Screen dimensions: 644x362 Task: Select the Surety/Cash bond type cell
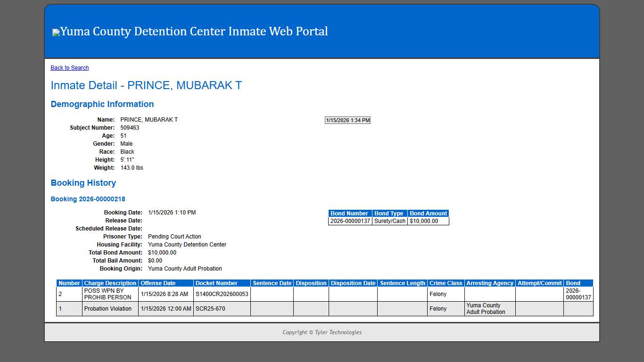390,221
